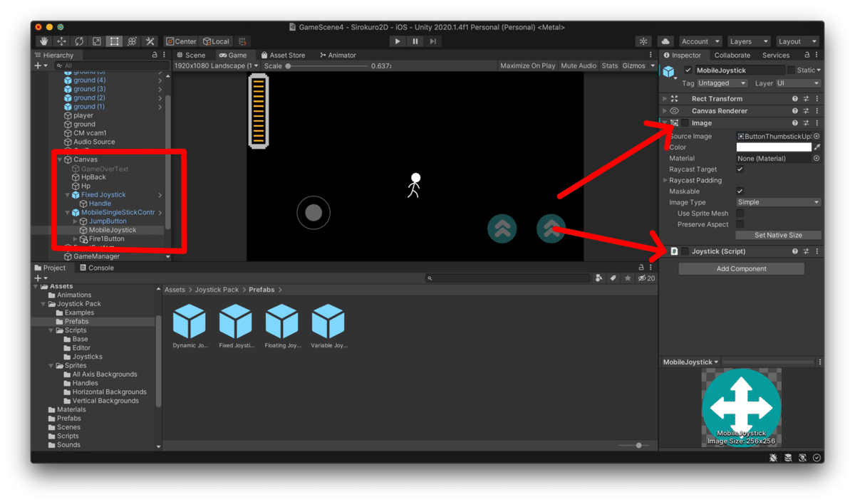Step one frame forward
The width and height of the screenshot is (855, 504).
click(x=432, y=41)
